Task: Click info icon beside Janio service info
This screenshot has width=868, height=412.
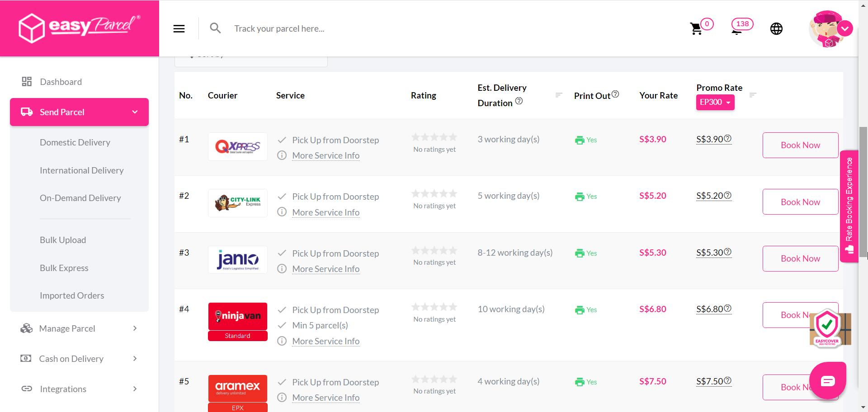Action: (282, 269)
